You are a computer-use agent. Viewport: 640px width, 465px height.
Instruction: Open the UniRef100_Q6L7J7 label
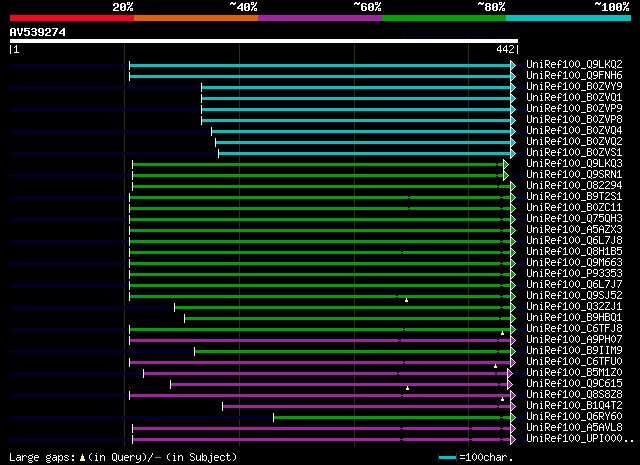pos(574,285)
